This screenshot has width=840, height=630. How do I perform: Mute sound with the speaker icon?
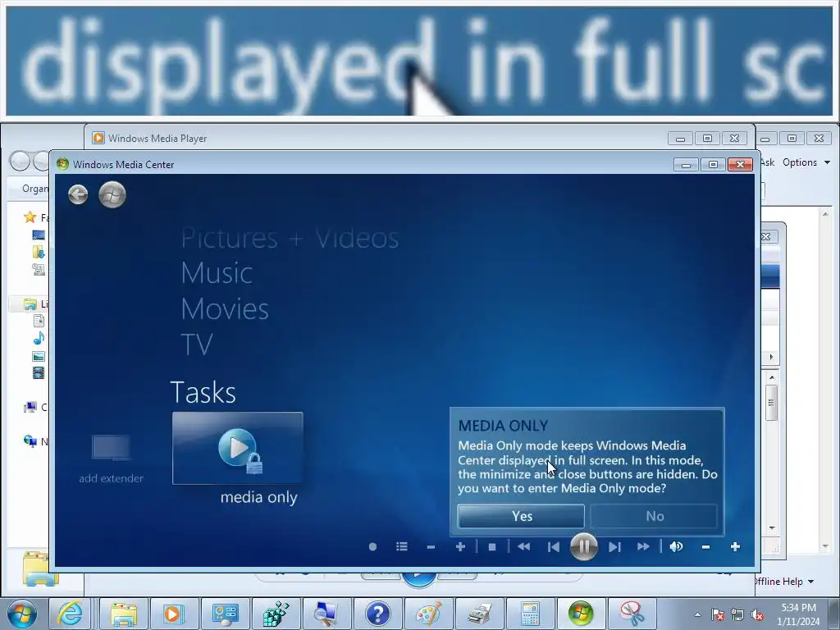click(x=676, y=546)
